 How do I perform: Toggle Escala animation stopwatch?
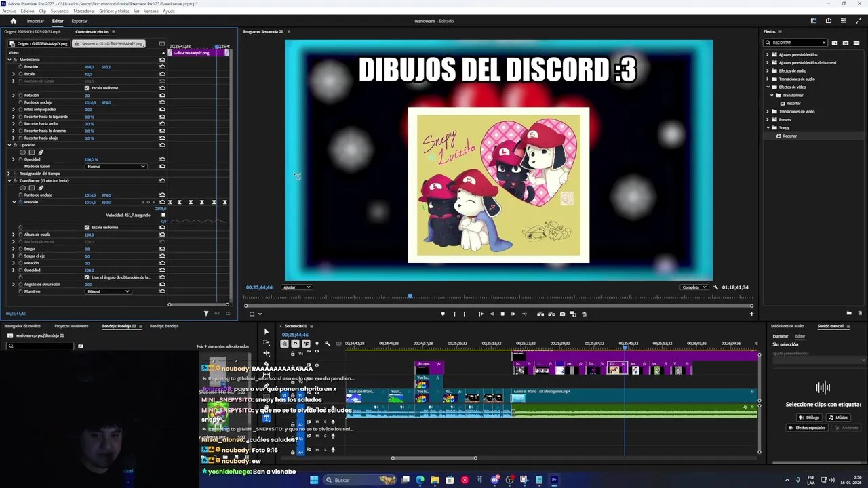click(x=20, y=74)
